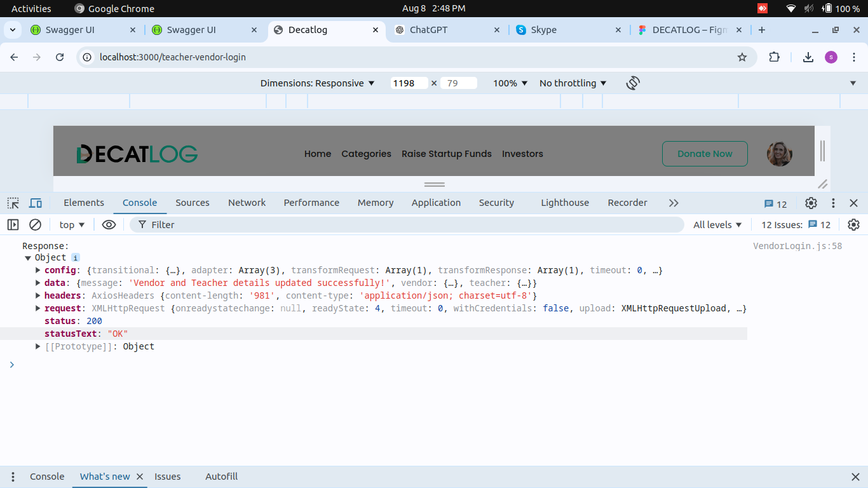Open console settings gear beside Issues count
The width and height of the screenshot is (868, 488).
853,225
